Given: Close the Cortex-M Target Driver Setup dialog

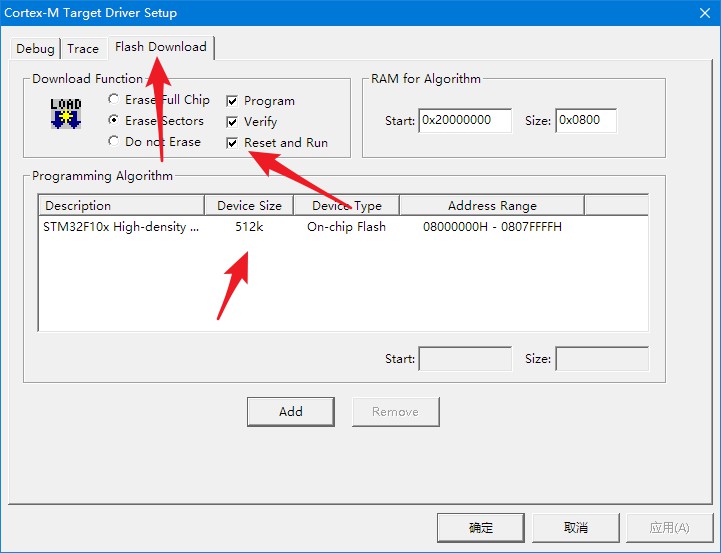Looking at the screenshot, I should pyautogui.click(x=704, y=13).
